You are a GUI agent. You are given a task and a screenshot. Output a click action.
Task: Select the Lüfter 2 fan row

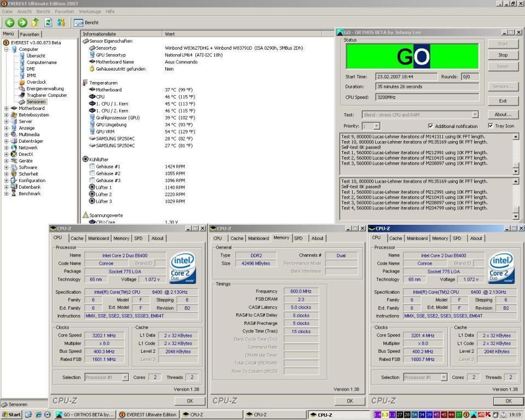(x=137, y=194)
